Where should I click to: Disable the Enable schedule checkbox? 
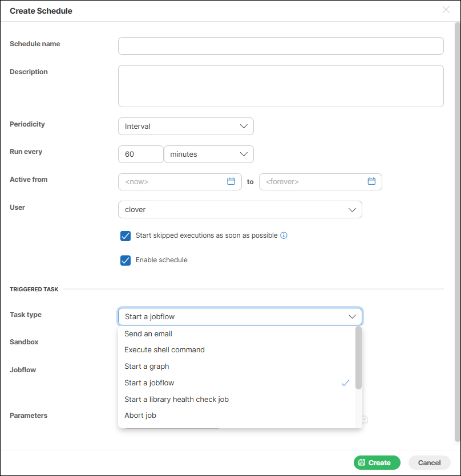pyautogui.click(x=126, y=260)
